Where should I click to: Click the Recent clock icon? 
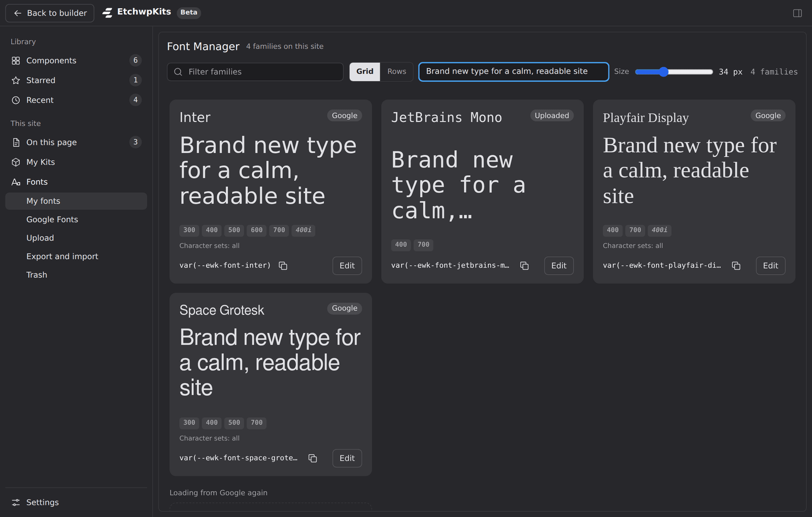click(16, 100)
